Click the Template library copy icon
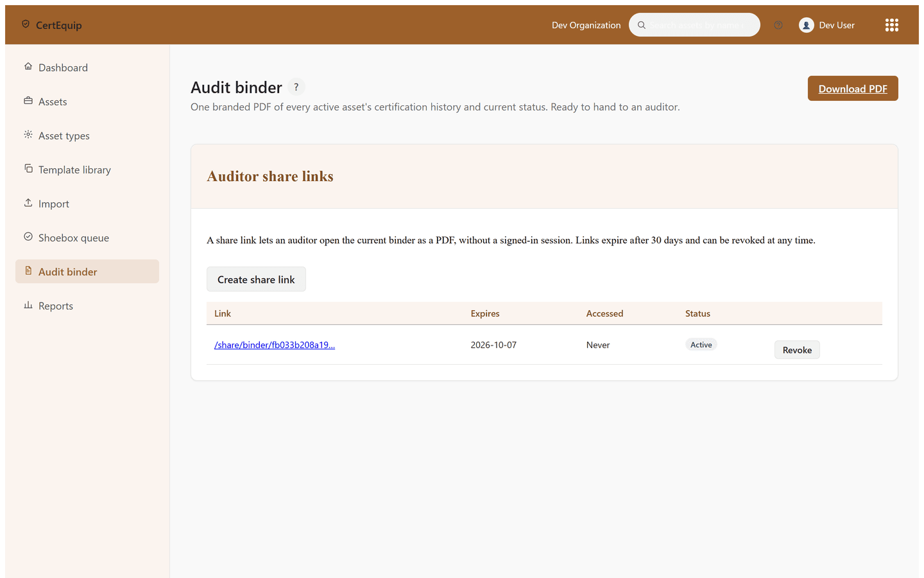The height and width of the screenshot is (578, 924). click(x=28, y=169)
